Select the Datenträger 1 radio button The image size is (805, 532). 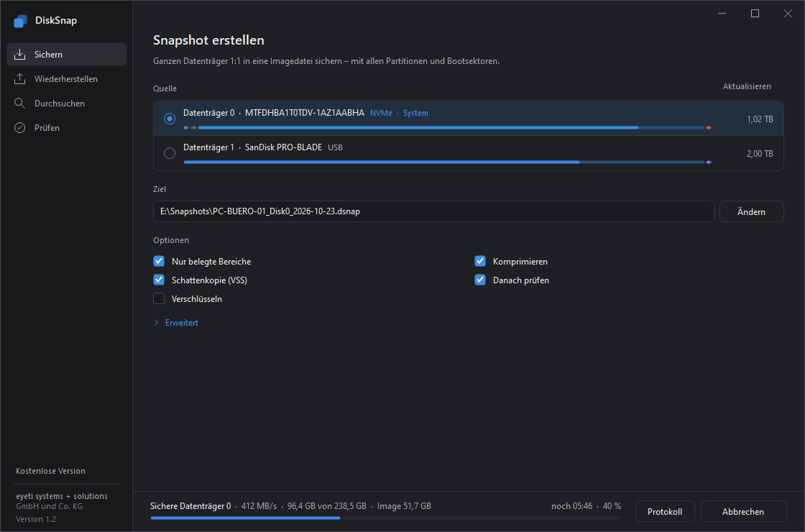(x=170, y=153)
